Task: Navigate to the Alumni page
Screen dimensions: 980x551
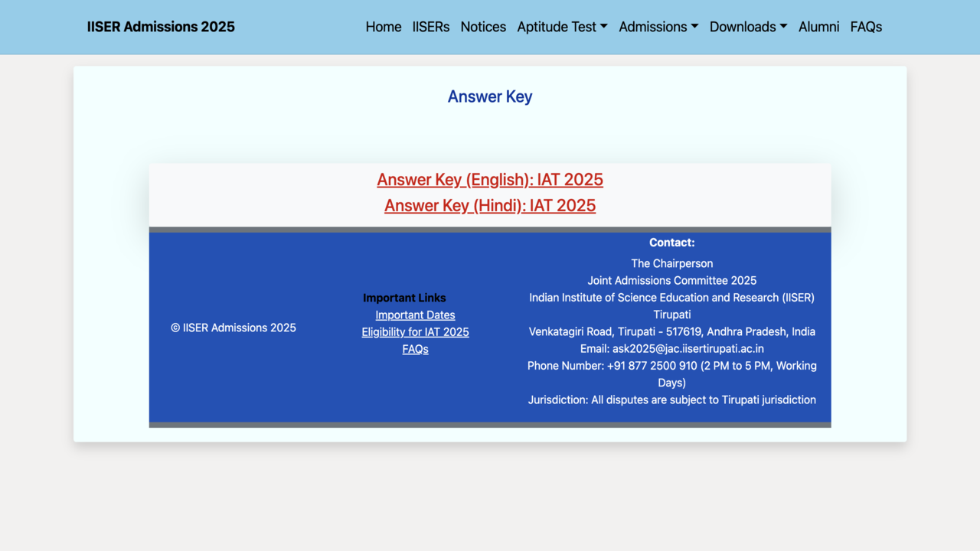Action: [818, 27]
